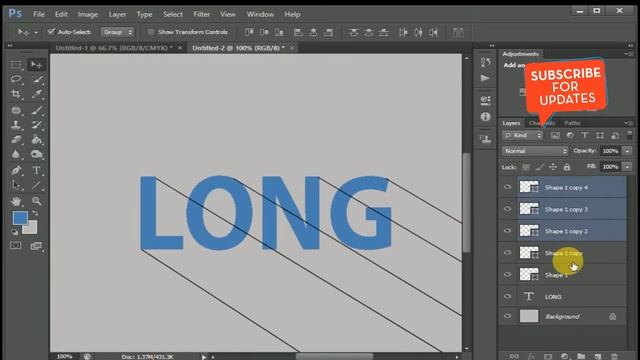Viewport: 640px width, 360px height.
Task: Filter layers by pixel layers icon
Action: [x=555, y=135]
